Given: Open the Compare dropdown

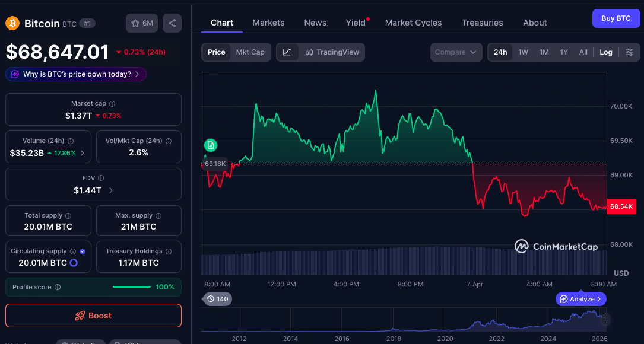Looking at the screenshot, I should (456, 52).
